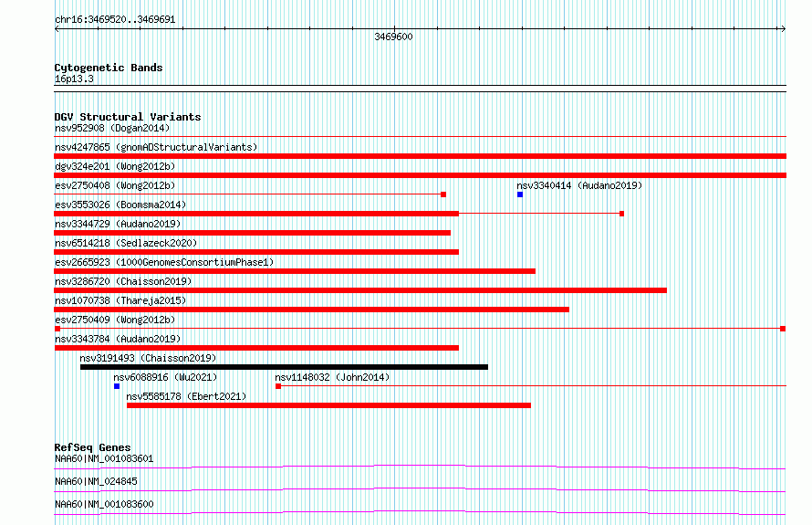Viewport: 812px width, 525px height.
Task: Click the thick red bar of esv3553026
Action: tap(256, 214)
